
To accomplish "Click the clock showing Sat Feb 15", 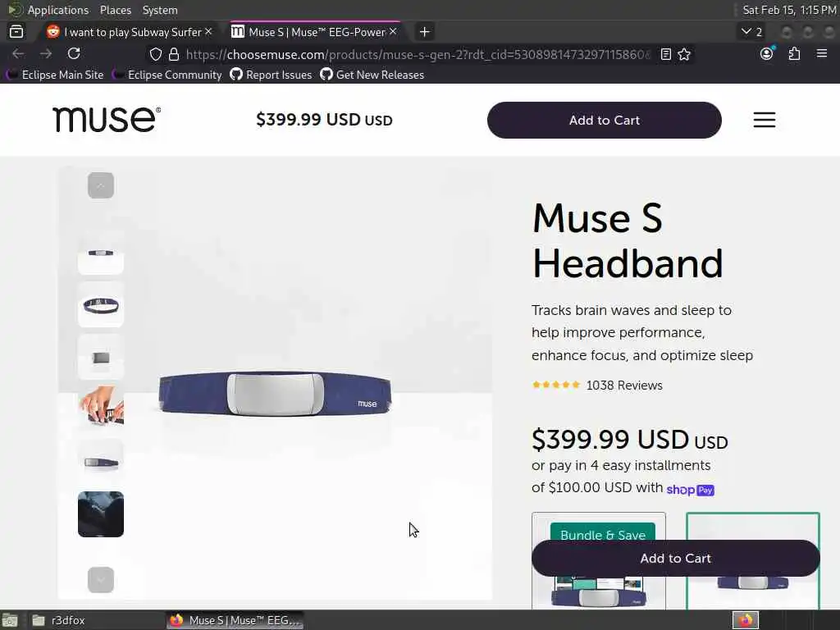I will coord(788,10).
